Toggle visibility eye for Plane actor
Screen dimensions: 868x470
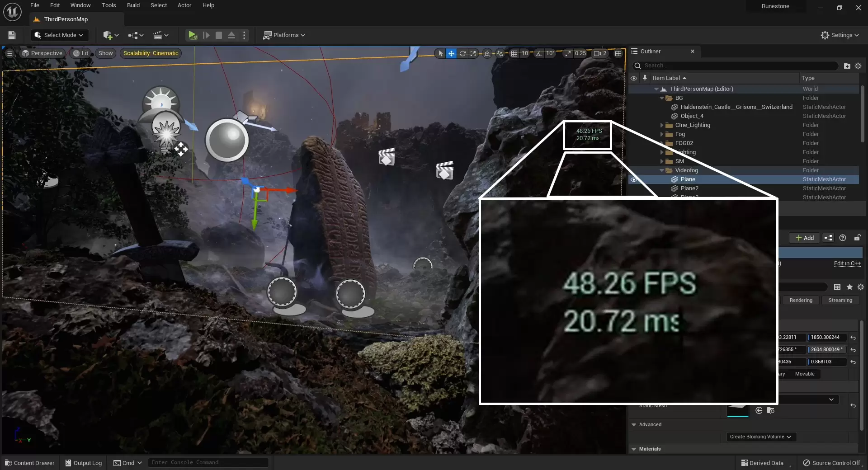tap(634, 179)
